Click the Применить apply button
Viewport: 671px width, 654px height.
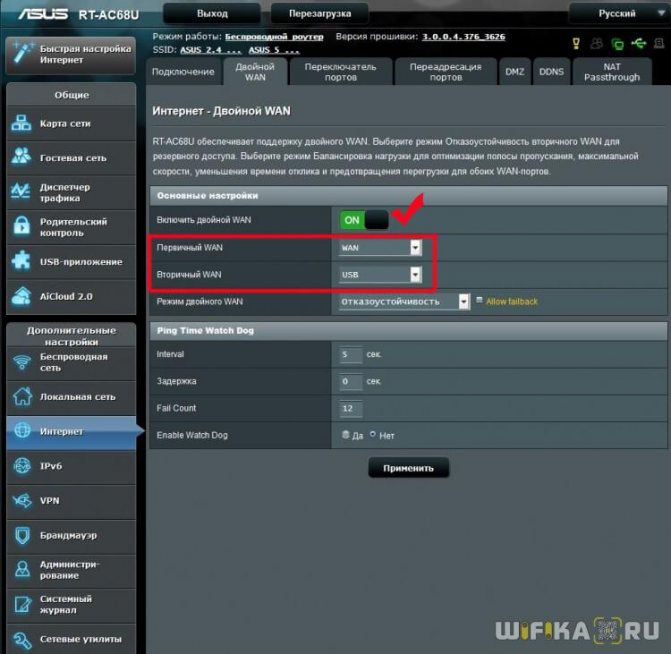pyautogui.click(x=409, y=468)
